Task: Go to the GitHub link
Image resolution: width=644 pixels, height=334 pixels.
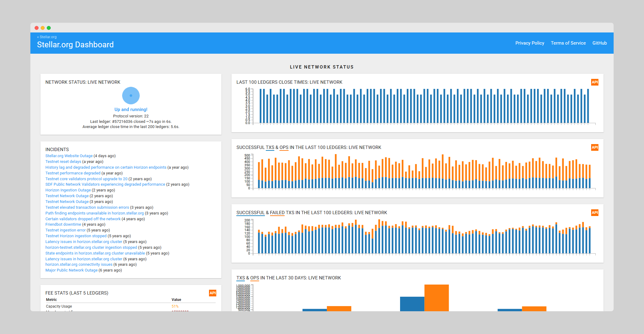Action: point(599,43)
